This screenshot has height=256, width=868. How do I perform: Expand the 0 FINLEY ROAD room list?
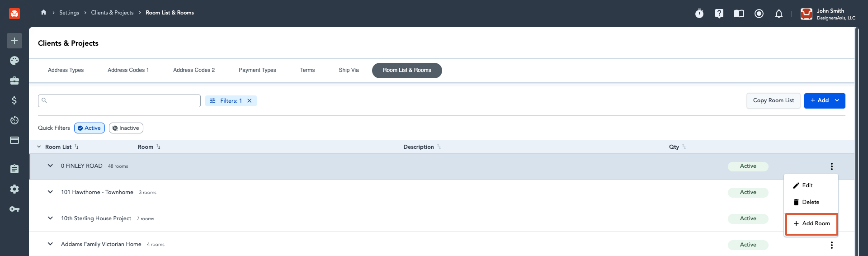click(50, 166)
